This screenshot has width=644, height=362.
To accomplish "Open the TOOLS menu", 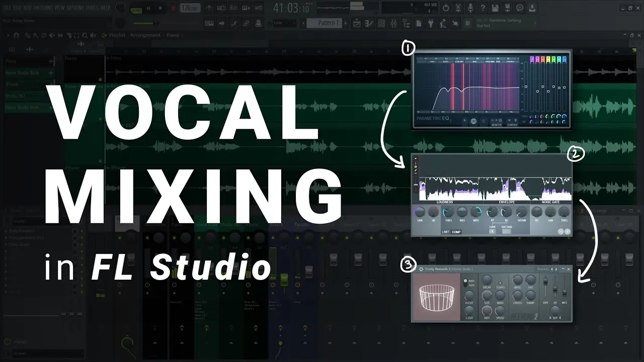I will pyautogui.click(x=92, y=8).
